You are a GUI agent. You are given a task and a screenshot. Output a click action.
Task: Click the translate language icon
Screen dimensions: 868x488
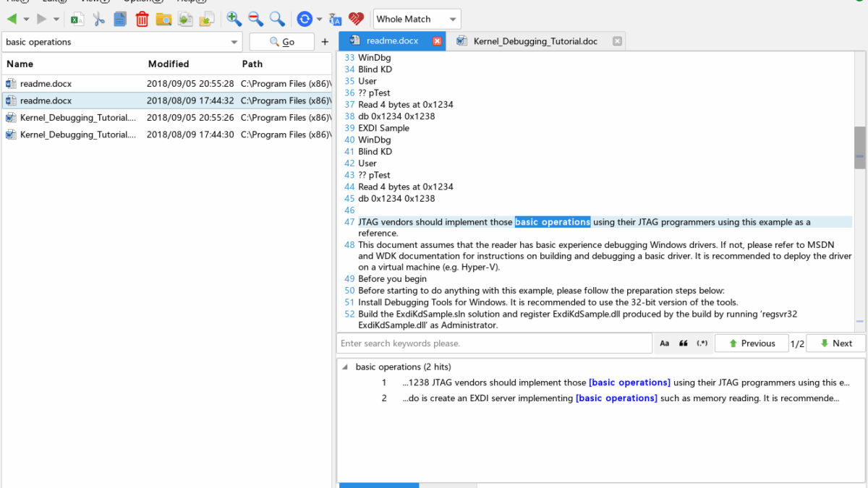click(x=335, y=19)
